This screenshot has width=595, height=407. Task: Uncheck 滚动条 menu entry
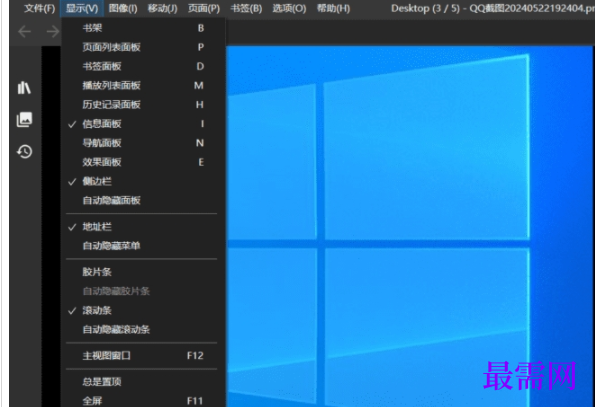click(x=142, y=311)
